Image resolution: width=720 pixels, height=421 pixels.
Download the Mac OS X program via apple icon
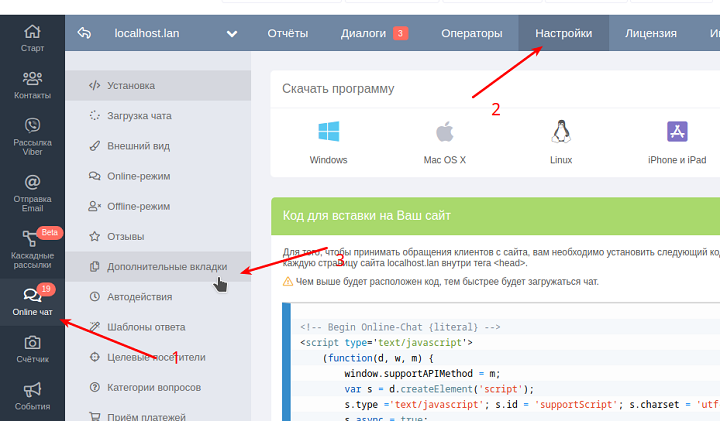[x=444, y=131]
